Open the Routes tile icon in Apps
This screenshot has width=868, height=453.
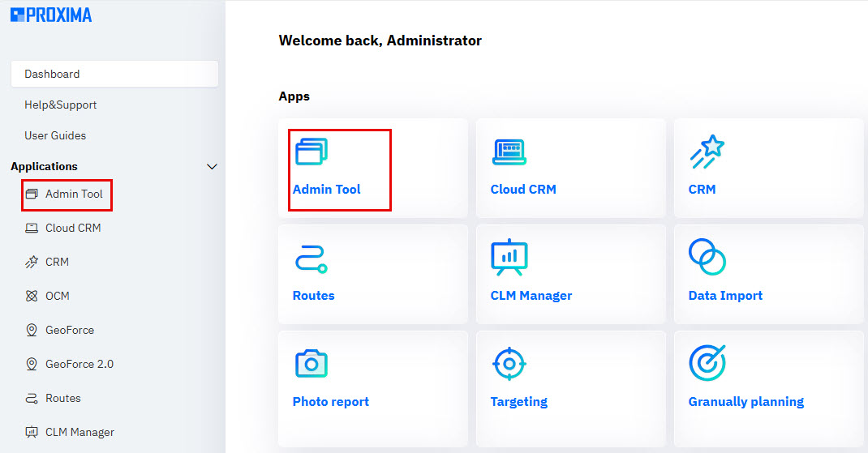point(311,259)
